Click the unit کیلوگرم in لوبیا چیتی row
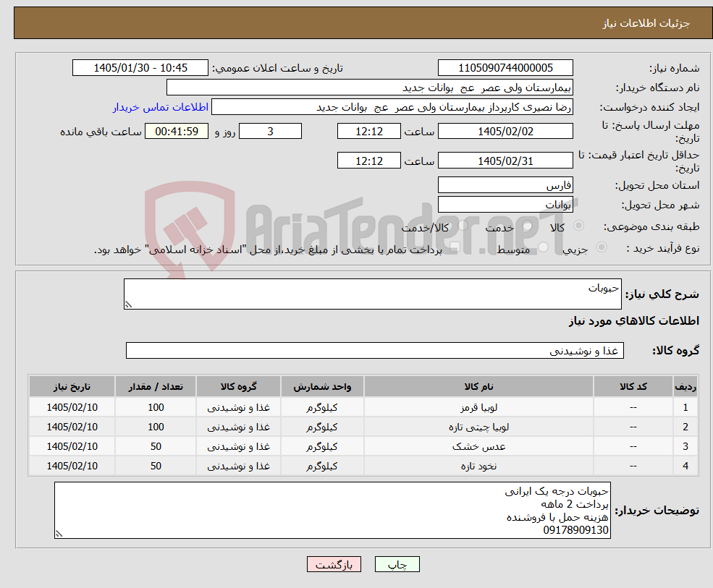Image resolution: width=713 pixels, height=588 pixels. (322, 427)
